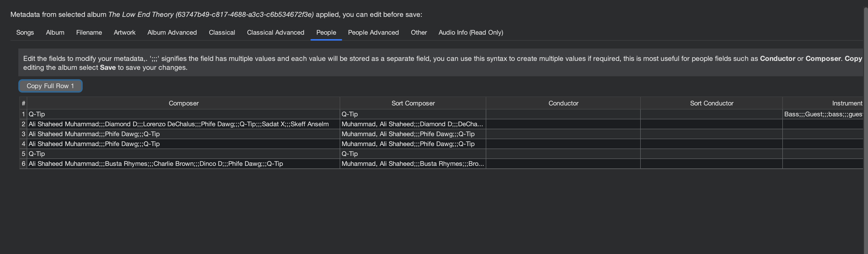Select row number 5
868x254 pixels.
[23, 153]
